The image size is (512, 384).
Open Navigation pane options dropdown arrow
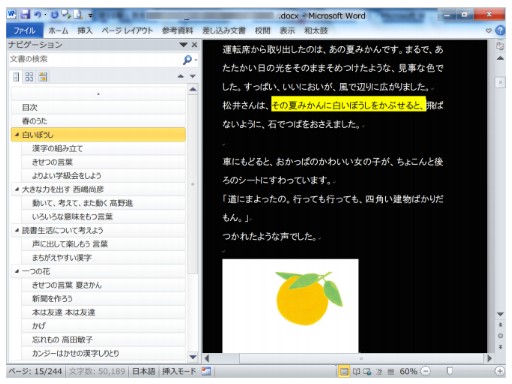(x=183, y=45)
